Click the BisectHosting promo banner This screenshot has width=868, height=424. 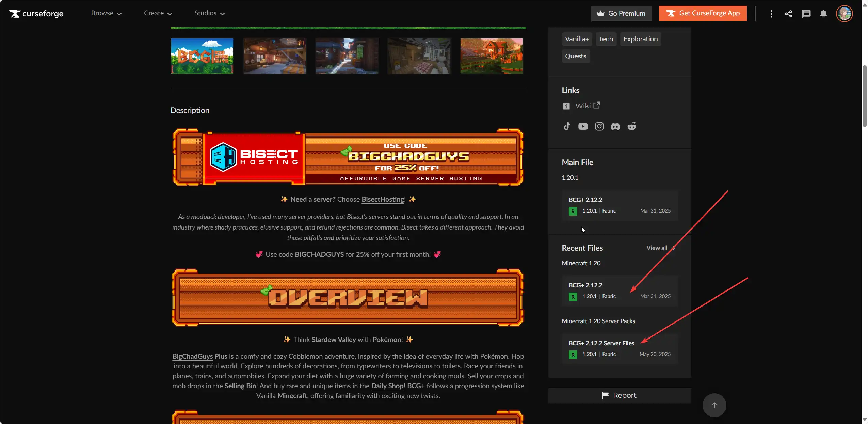348,157
